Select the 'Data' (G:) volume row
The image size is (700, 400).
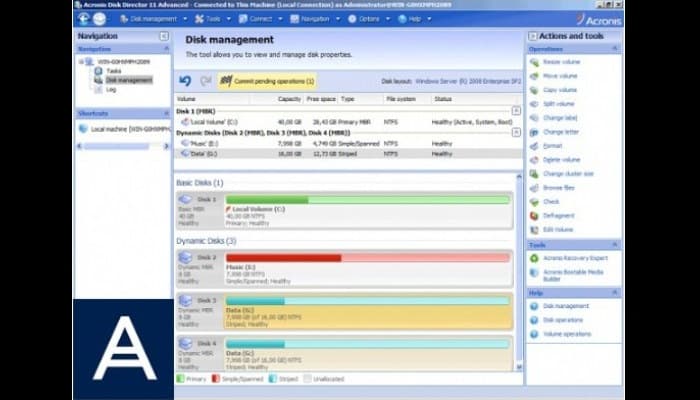click(x=347, y=154)
